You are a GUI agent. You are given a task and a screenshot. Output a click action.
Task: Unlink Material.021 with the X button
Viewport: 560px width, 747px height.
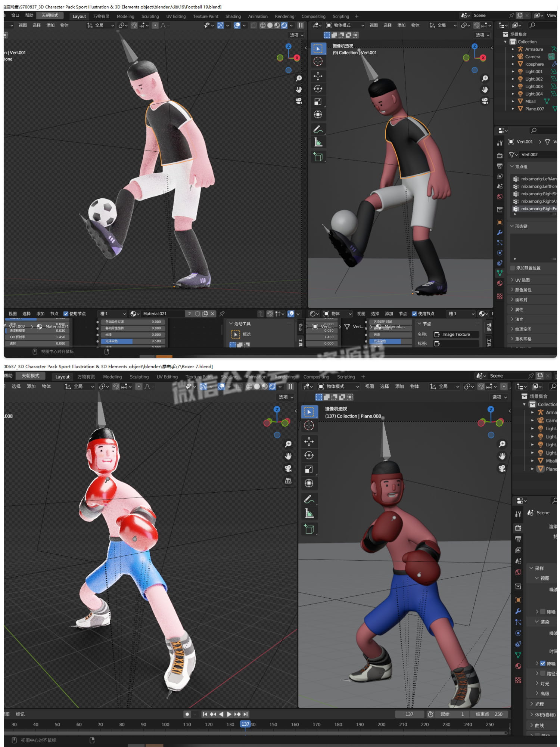click(x=212, y=314)
